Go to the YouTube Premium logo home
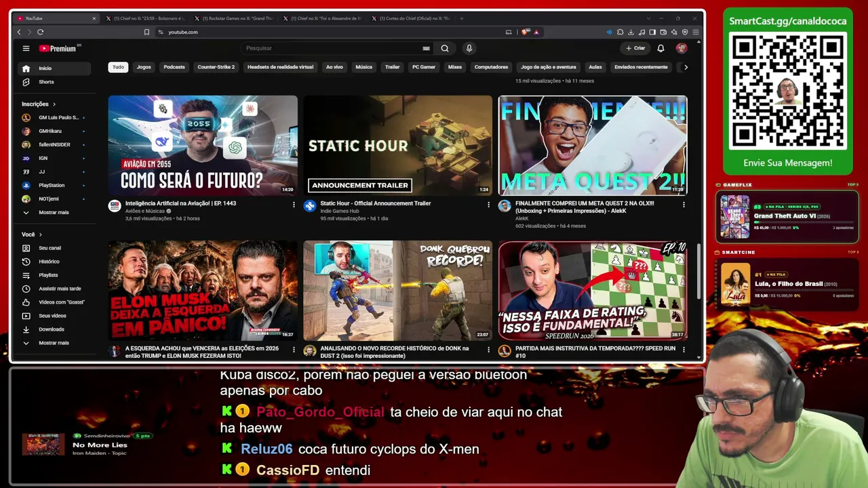Image resolution: width=868 pixels, height=488 pixels. pyautogui.click(x=59, y=48)
